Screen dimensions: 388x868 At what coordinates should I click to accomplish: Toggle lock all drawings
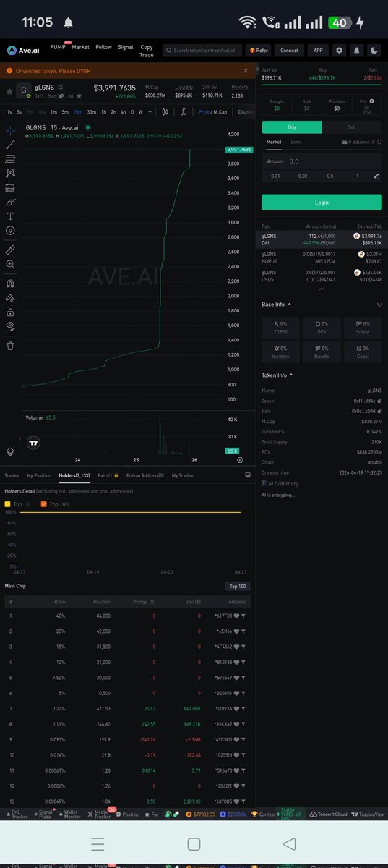pos(10,312)
